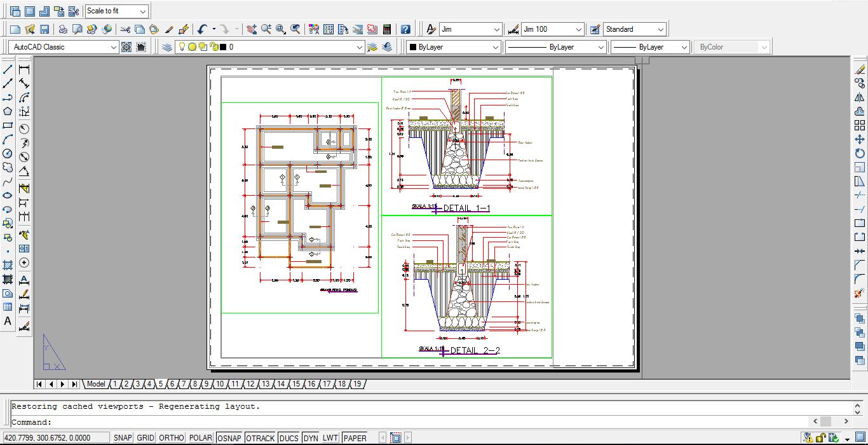The width and height of the screenshot is (868, 445).
Task: Switch to the Model tab
Action: coord(96,384)
